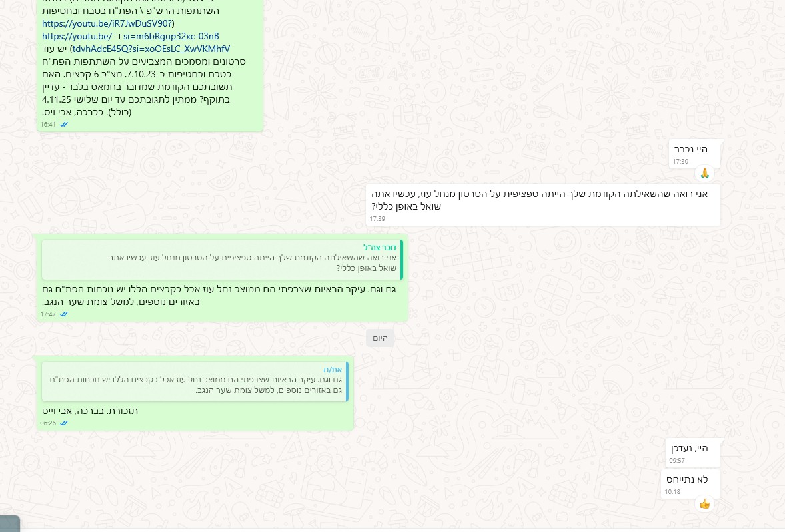Click the reminder text תזכורת. בברכה, אבי וייס
Viewport: 785px width, 532px height.
[x=90, y=411]
